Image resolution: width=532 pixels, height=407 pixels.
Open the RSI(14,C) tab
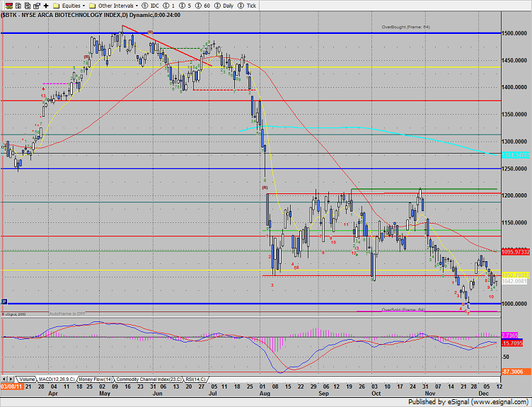click(195, 379)
